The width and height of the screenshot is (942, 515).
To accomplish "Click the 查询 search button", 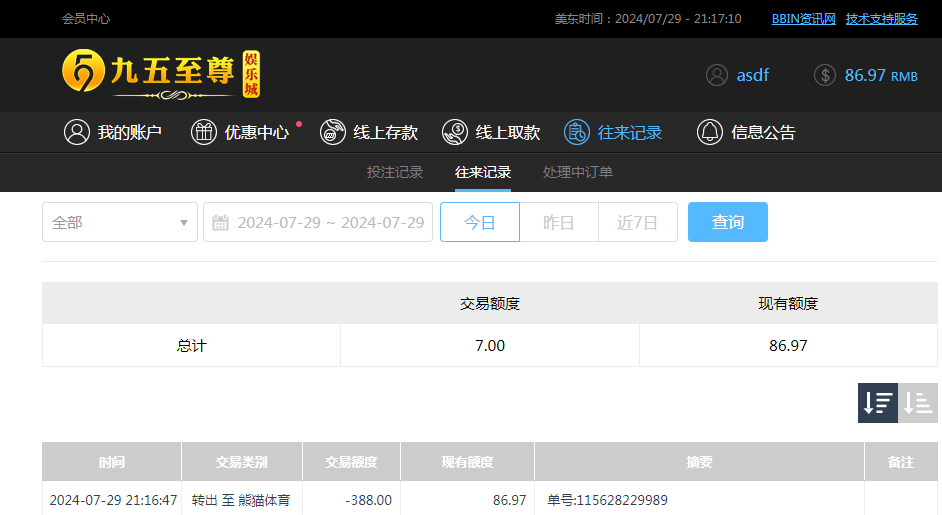I will [728, 222].
